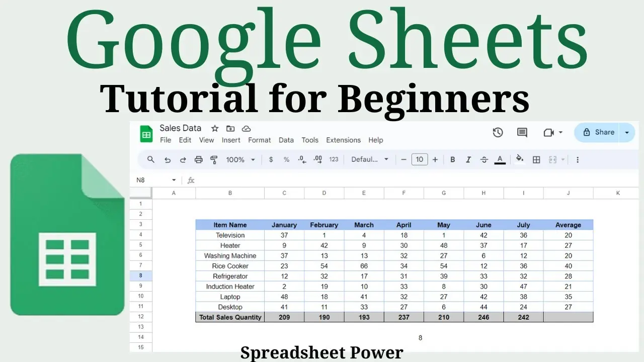This screenshot has width=644, height=362.
Task: Expand the 100% zoom dropdown
Action: [240, 160]
